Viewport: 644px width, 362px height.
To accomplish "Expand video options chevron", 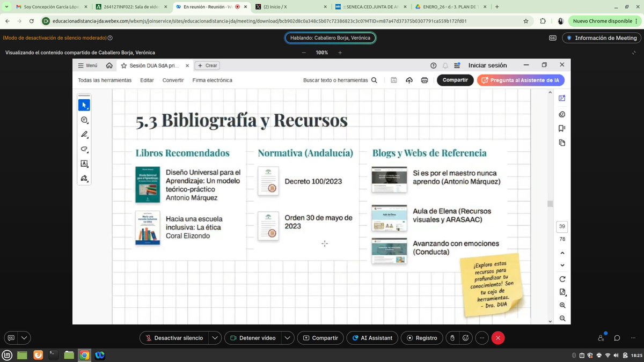I will [288, 338].
